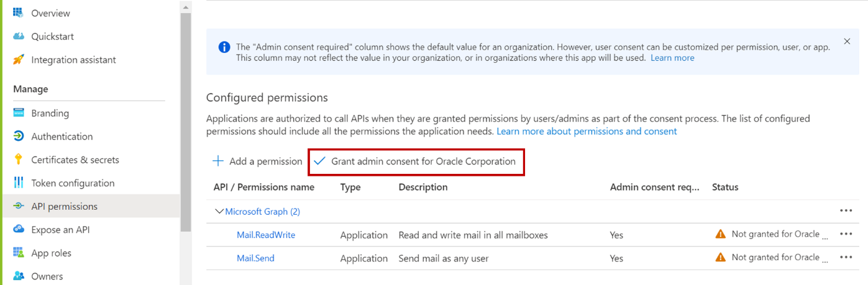This screenshot has width=868, height=285.
Task: Grant admin consent for Oracle Corporation
Action: click(x=416, y=161)
